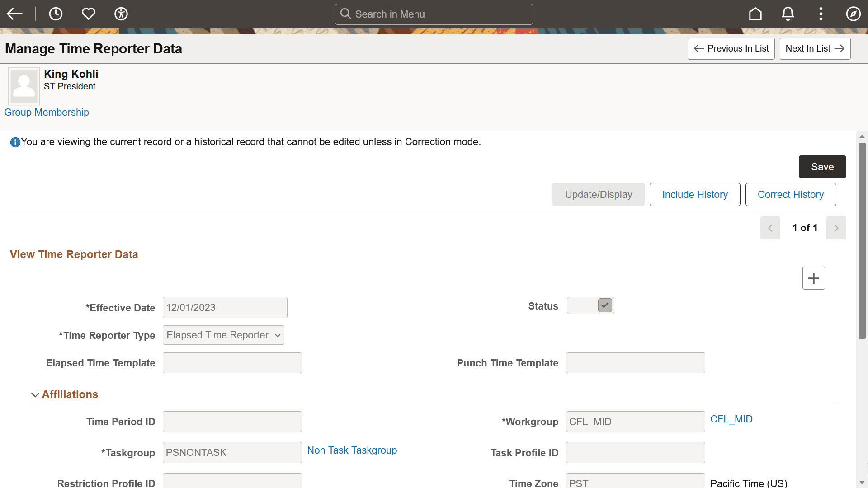Click the next row right chevron
The image size is (868, 488).
[x=836, y=228]
